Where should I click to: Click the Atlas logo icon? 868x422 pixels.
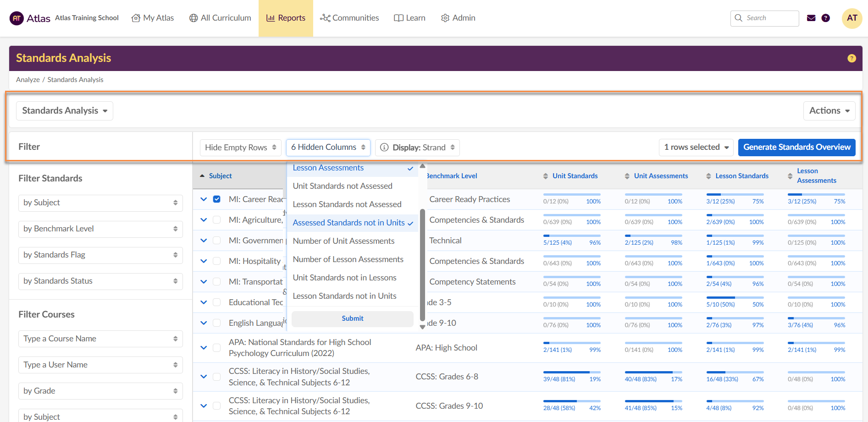coord(17,18)
